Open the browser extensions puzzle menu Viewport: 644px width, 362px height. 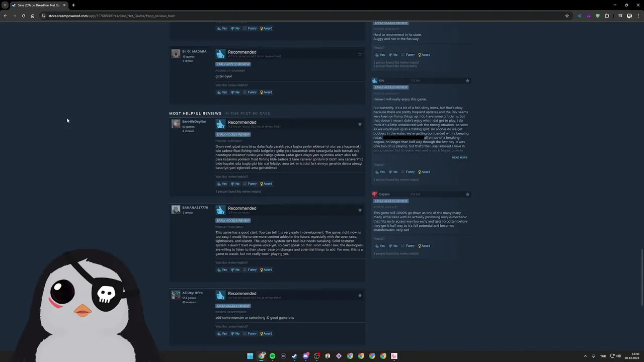607,16
